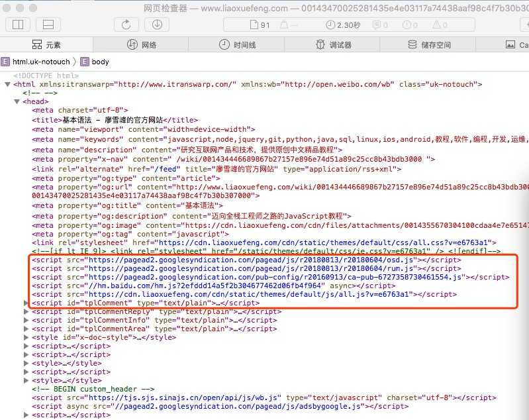
Task: Click the load time clock indicator 2.30秒
Action: tap(343, 25)
